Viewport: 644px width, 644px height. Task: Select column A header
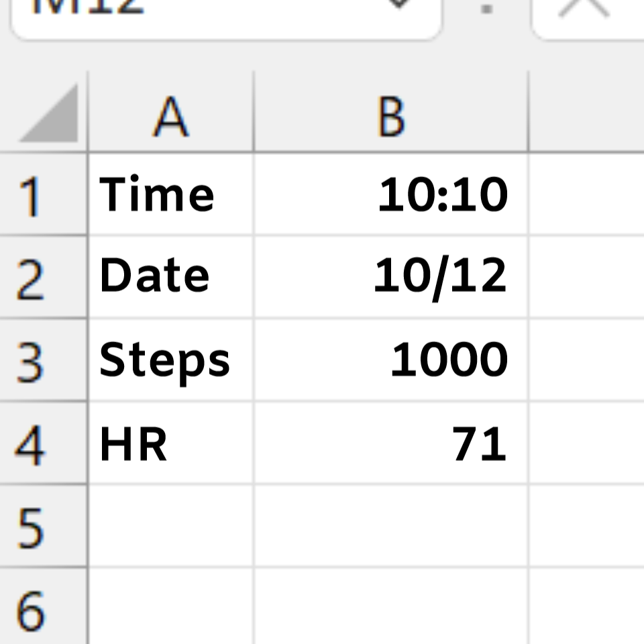171,112
